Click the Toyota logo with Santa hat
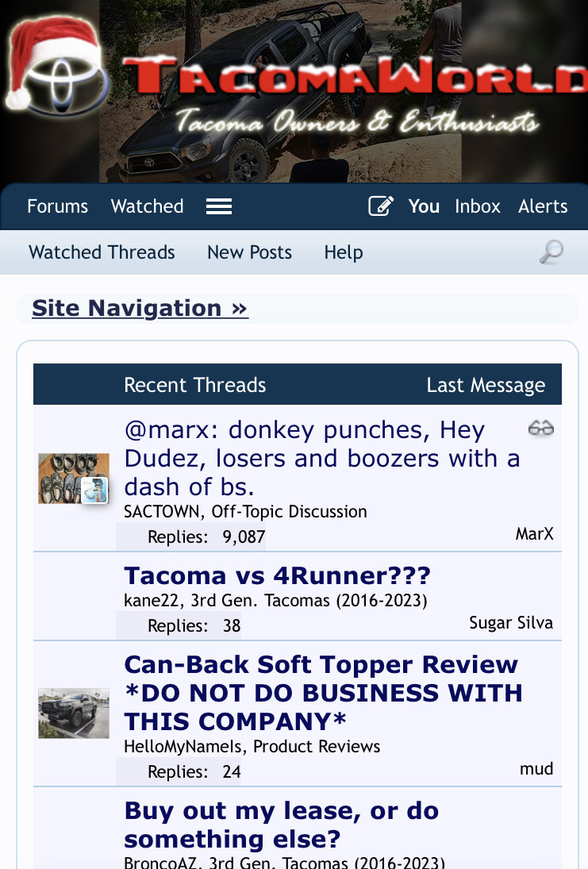This screenshot has width=588, height=869. [x=58, y=67]
